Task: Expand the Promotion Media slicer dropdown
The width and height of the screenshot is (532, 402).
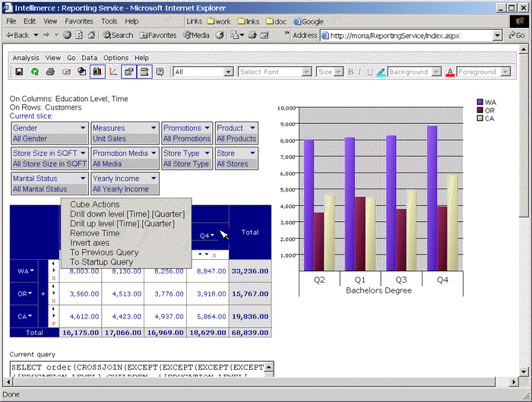Action: pyautogui.click(x=154, y=153)
